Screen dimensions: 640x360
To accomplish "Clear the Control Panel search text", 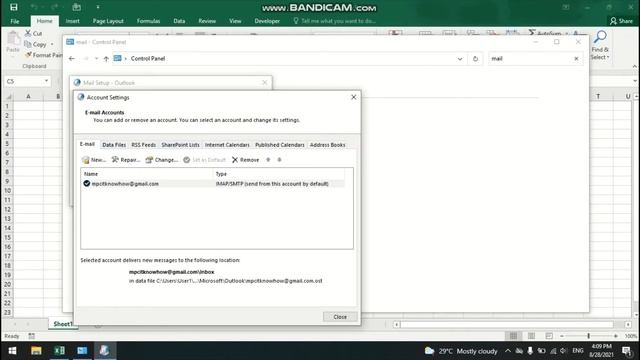I will pos(576,59).
